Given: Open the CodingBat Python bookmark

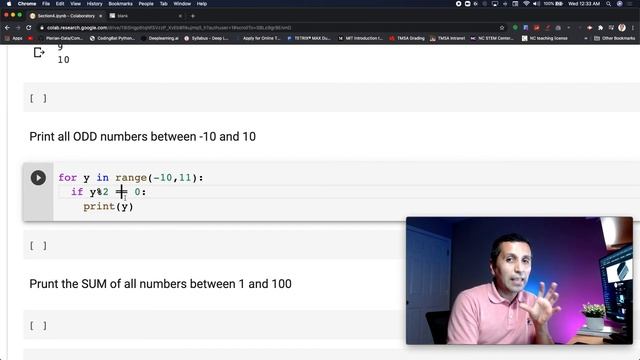Looking at the screenshot, I should coord(112,38).
